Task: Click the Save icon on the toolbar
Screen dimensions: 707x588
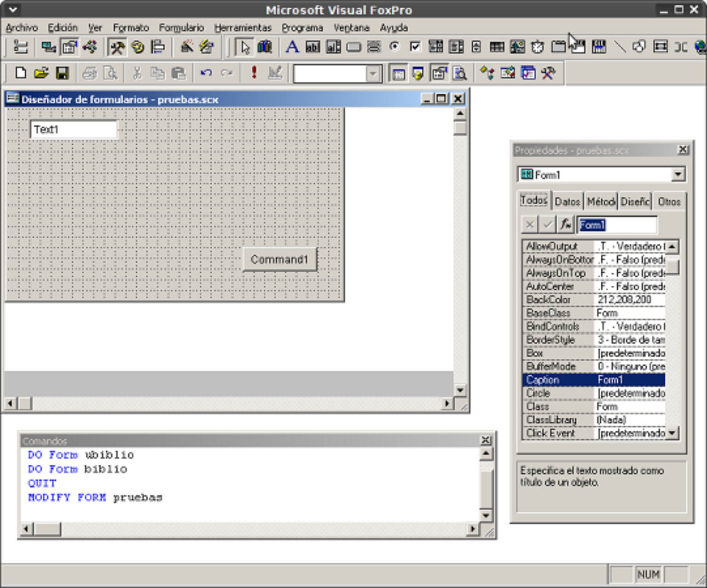Action: [63, 73]
